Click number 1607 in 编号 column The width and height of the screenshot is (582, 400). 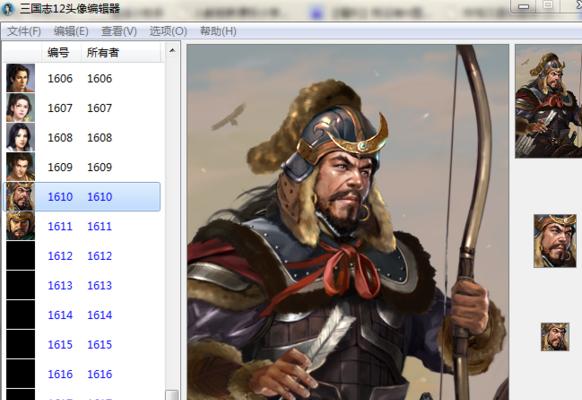tap(60, 108)
